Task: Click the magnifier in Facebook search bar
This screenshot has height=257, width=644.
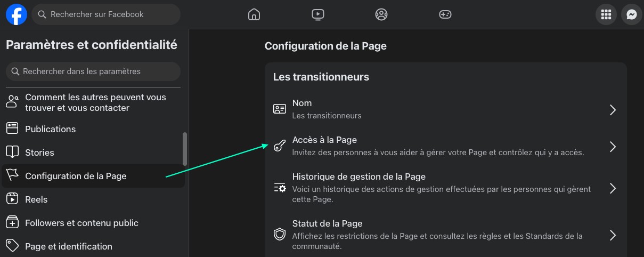Action: pos(42,14)
